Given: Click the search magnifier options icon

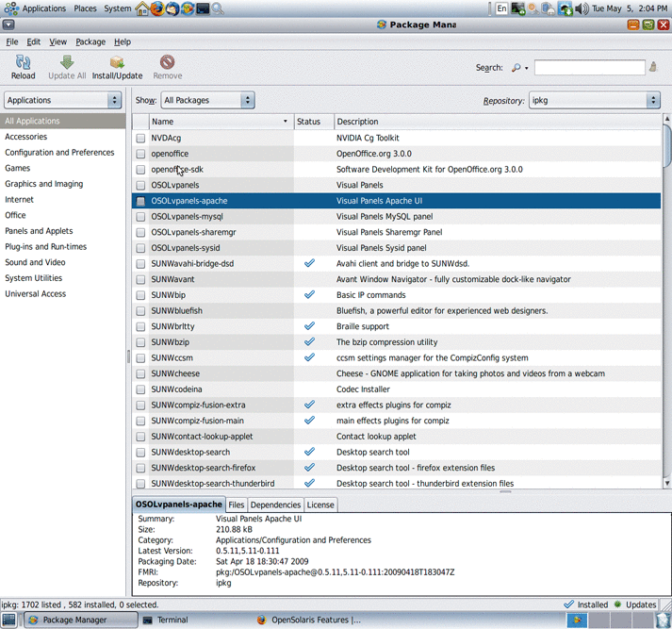Looking at the screenshot, I should point(518,68).
